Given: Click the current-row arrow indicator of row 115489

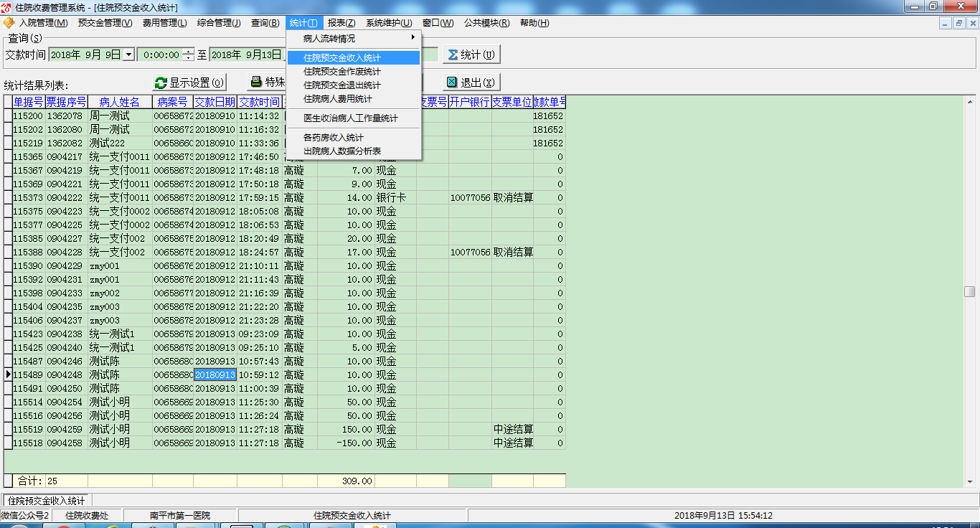Looking at the screenshot, I should (8, 374).
